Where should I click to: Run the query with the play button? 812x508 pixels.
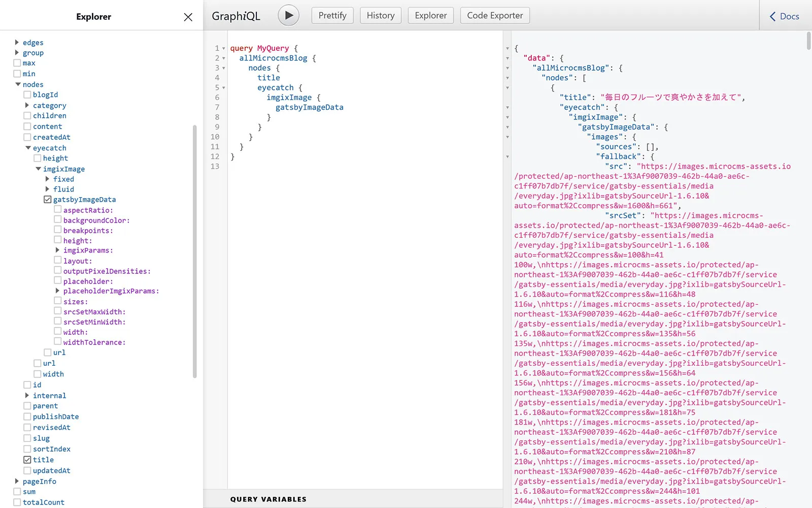pyautogui.click(x=288, y=15)
